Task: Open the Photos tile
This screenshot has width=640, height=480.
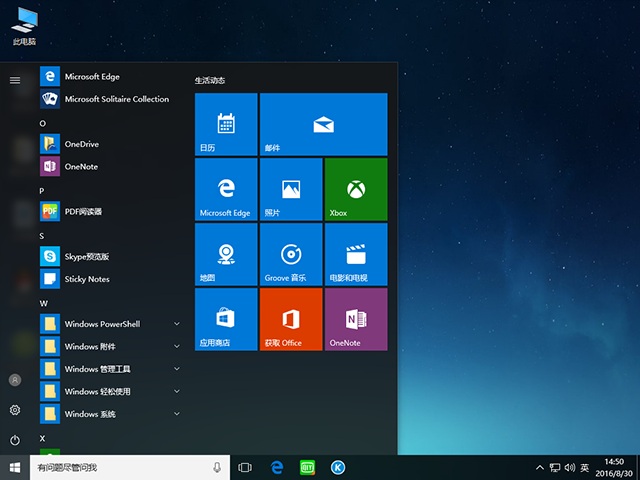Action: [x=290, y=188]
